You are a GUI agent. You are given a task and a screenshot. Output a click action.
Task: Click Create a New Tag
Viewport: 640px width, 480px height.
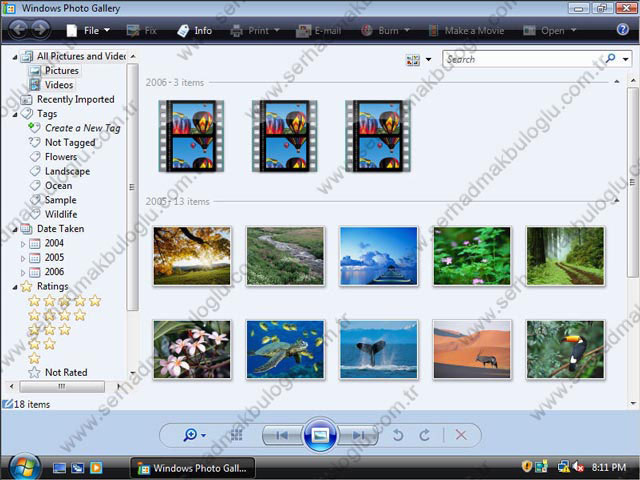(83, 128)
